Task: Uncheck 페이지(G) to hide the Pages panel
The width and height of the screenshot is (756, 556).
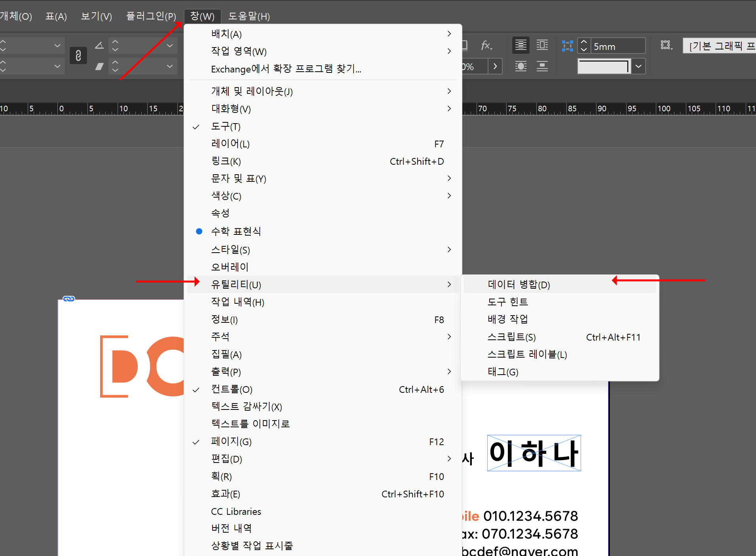Action: [231, 442]
